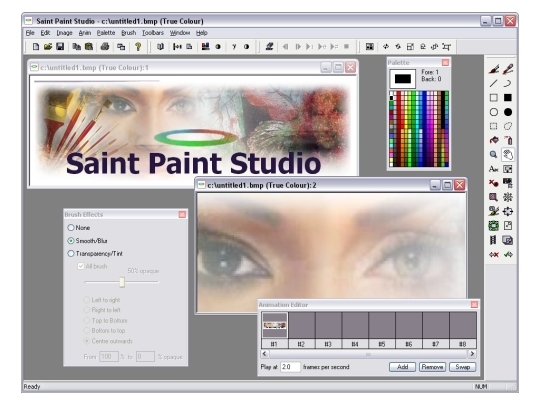Select the hollow Ellipse tool
Image resolution: width=540 pixels, height=405 pixels.
(x=494, y=112)
